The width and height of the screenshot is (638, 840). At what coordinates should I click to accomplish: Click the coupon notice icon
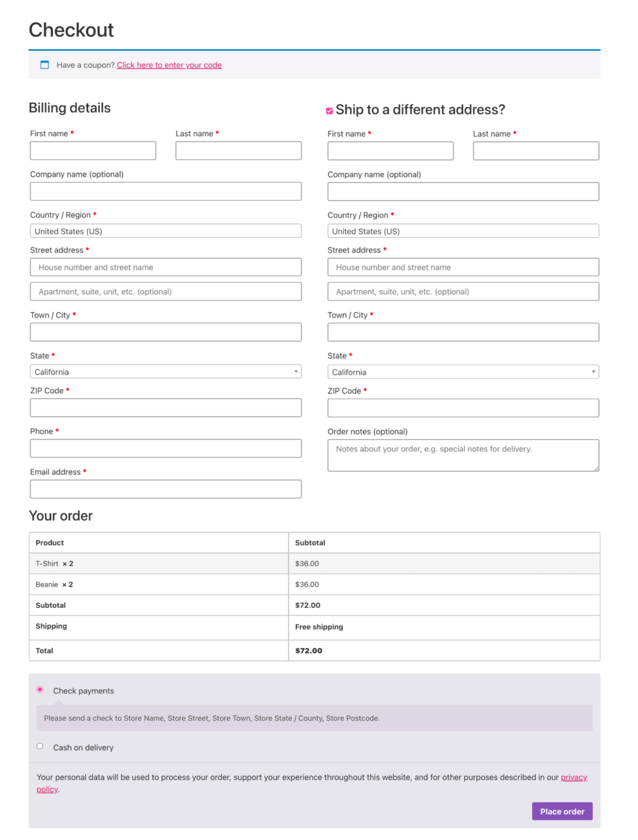[44, 65]
